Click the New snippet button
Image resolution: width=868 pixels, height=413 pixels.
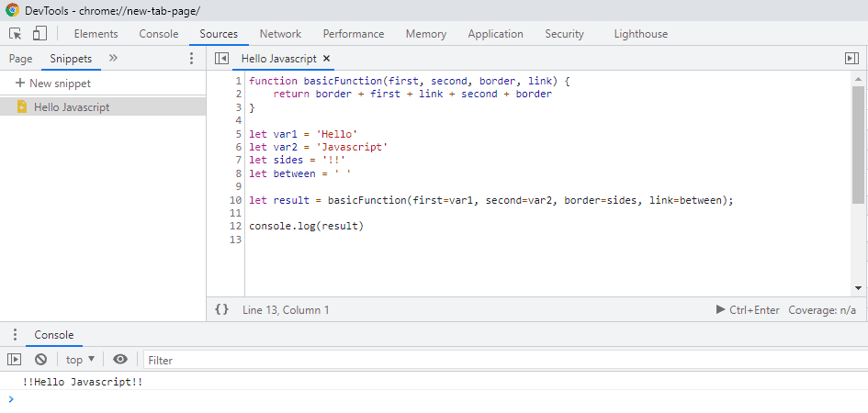pyautogui.click(x=53, y=84)
